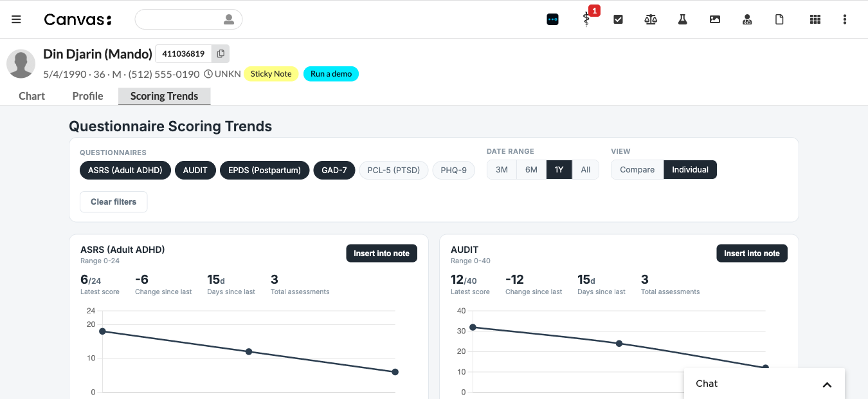
Task: Click the AUDIT change since last -12
Action: 515,279
